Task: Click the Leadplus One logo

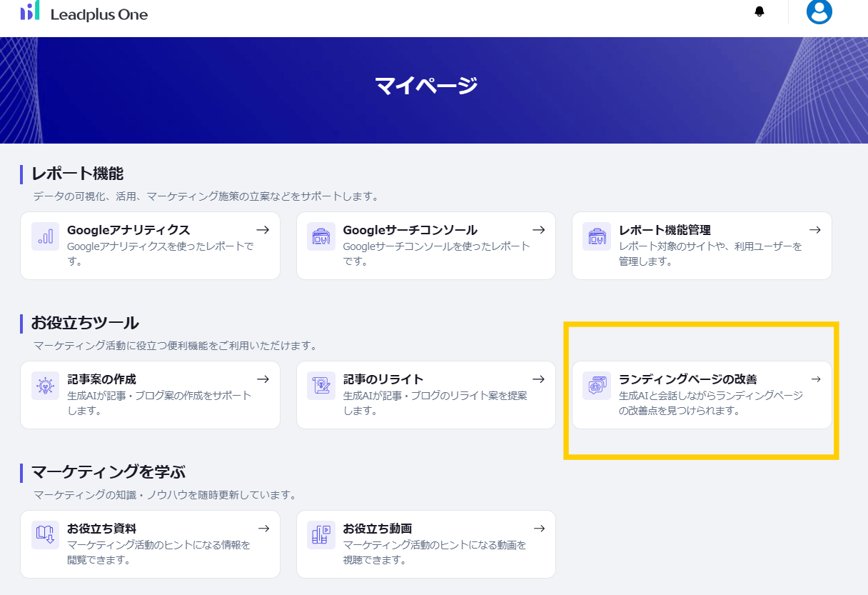Action: 30,11
